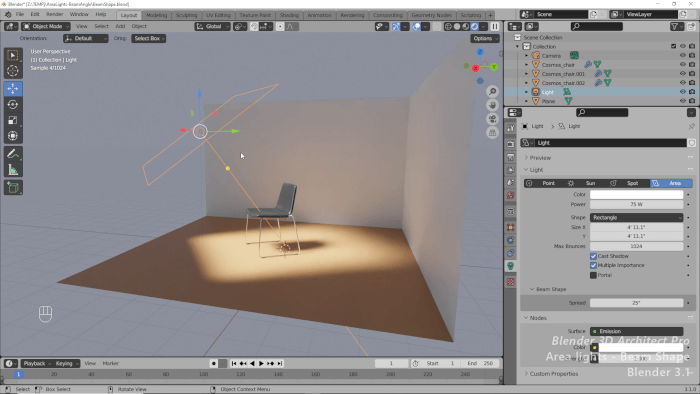Viewport: 700px width, 394px height.
Task: Jump to timeline start
Action: tap(234, 364)
